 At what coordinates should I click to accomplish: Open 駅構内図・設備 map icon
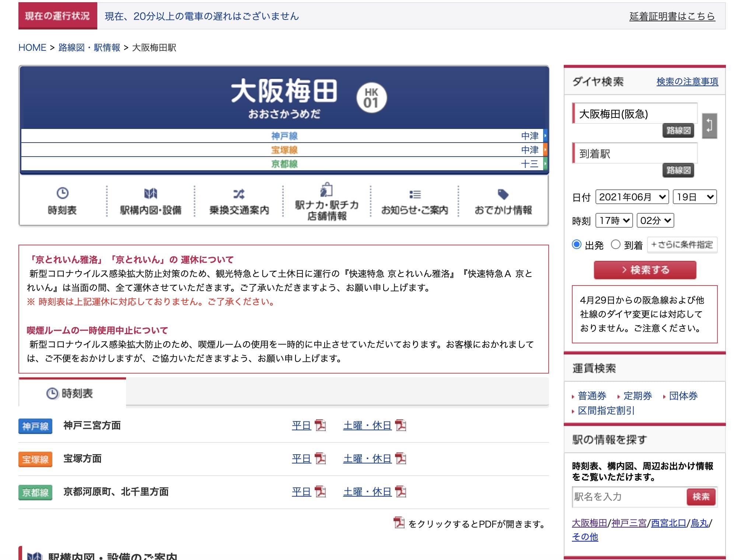(x=150, y=193)
